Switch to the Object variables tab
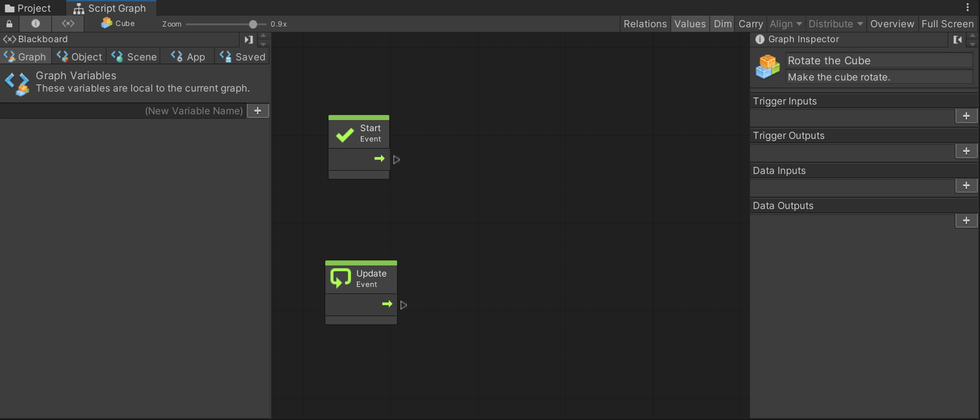The image size is (980, 420). [79, 56]
